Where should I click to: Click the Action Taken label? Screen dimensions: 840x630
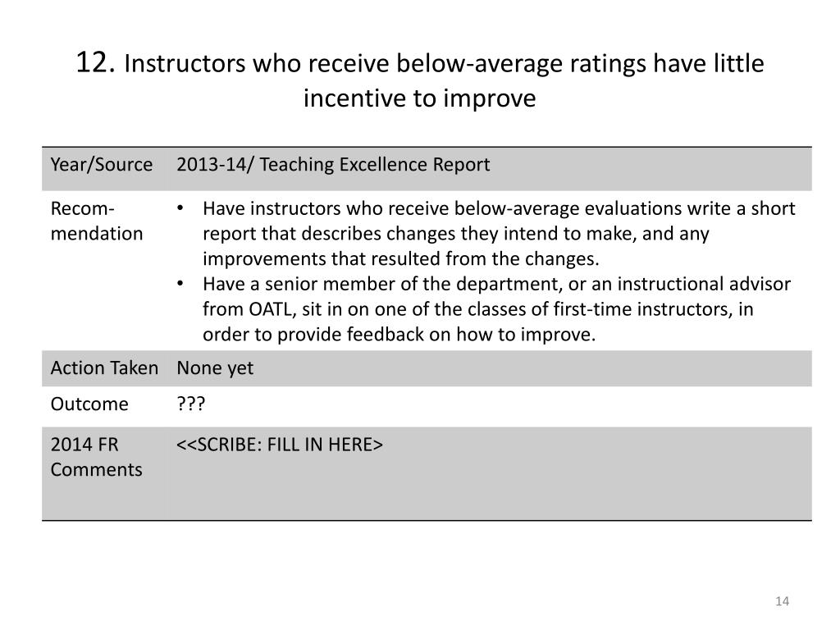click(x=104, y=368)
